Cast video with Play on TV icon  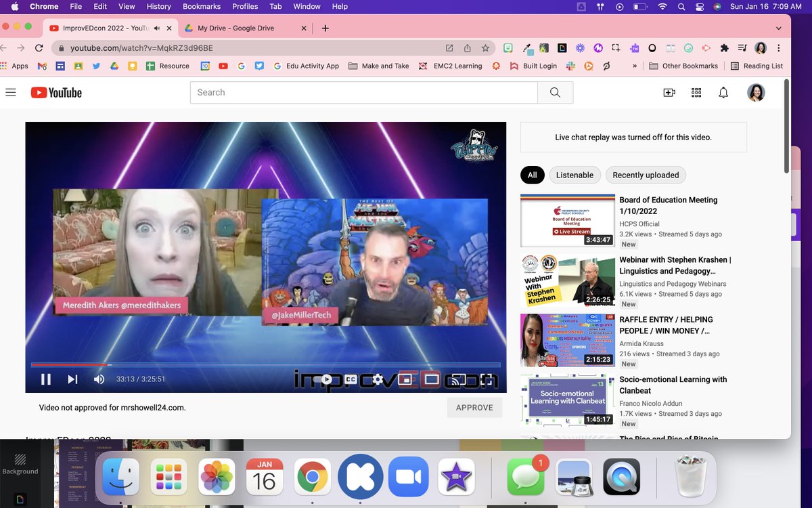[457, 379]
